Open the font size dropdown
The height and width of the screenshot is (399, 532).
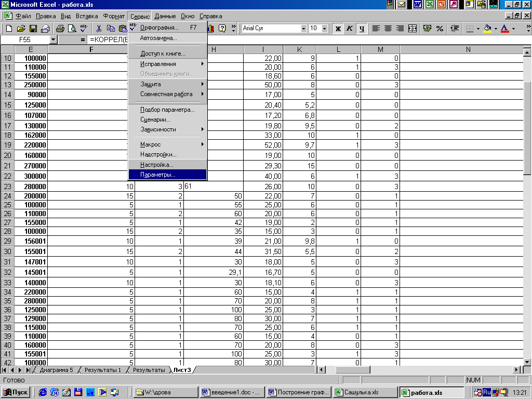(x=324, y=29)
